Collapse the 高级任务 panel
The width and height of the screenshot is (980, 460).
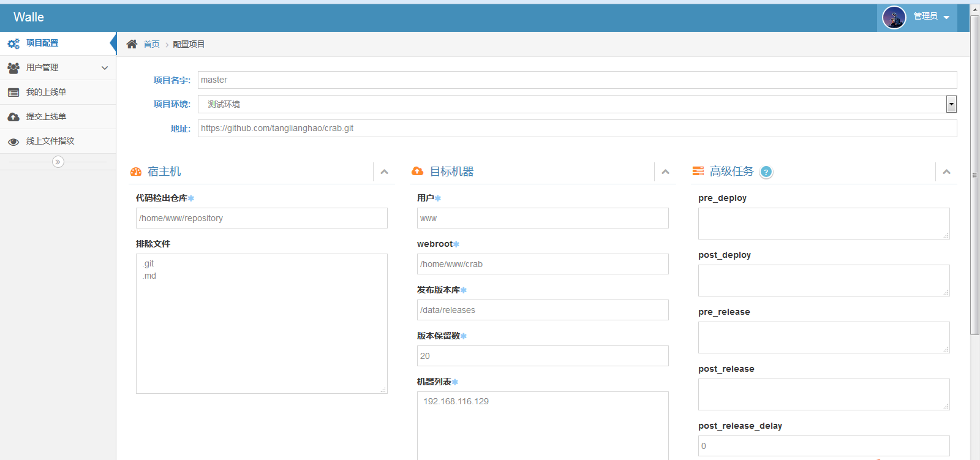946,172
